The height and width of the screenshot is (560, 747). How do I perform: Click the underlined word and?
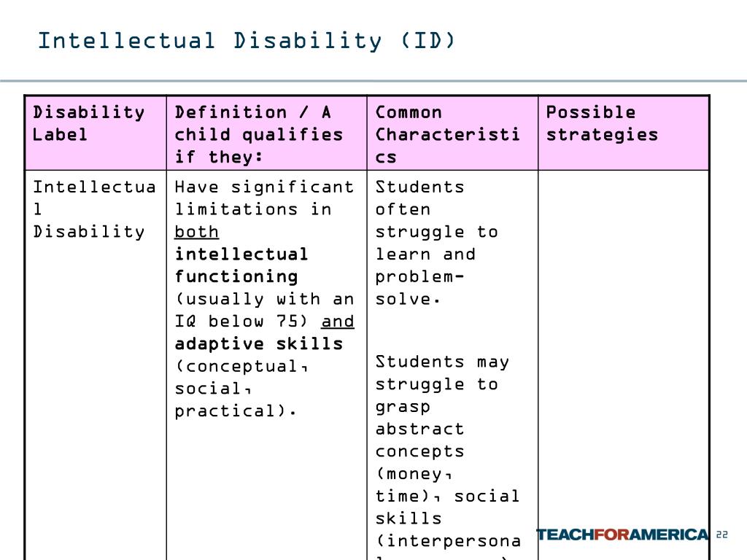[338, 322]
